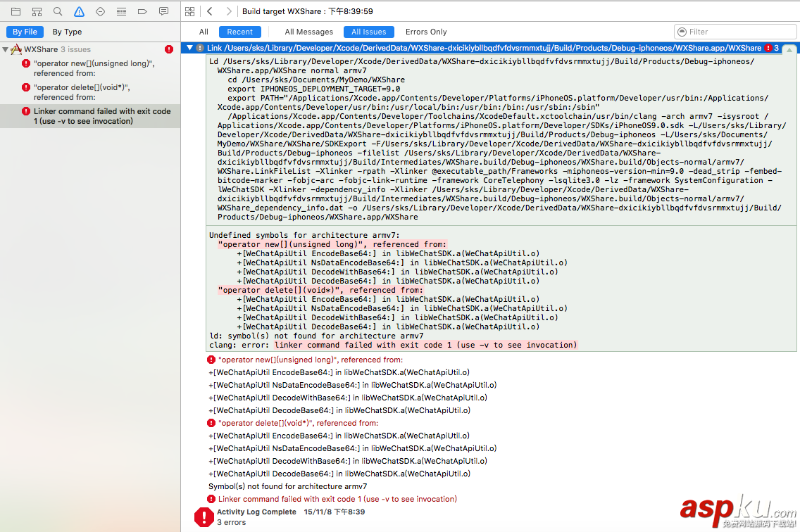
Task: Toggle the transcript expand button on Link row
Action: pos(789,49)
